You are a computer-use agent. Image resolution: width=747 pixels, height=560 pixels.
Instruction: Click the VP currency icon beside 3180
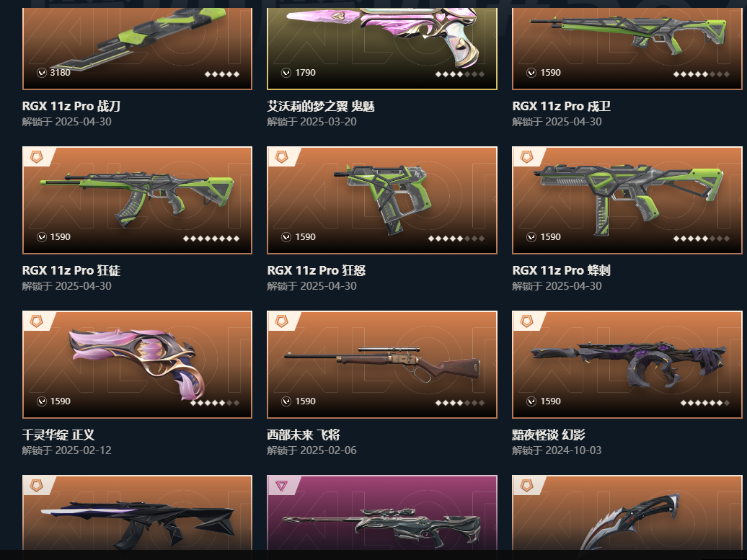[x=42, y=72]
